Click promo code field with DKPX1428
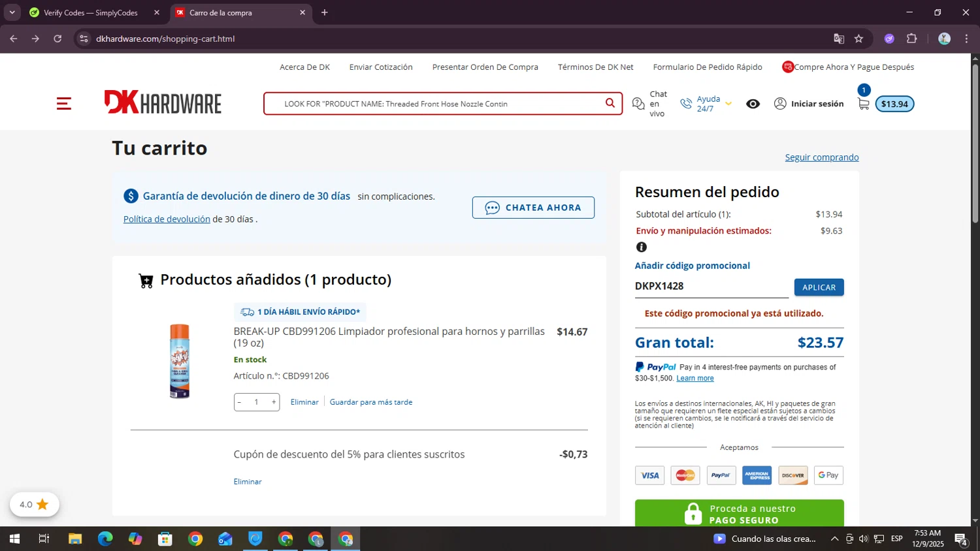This screenshot has height=551, width=980. pyautogui.click(x=711, y=287)
